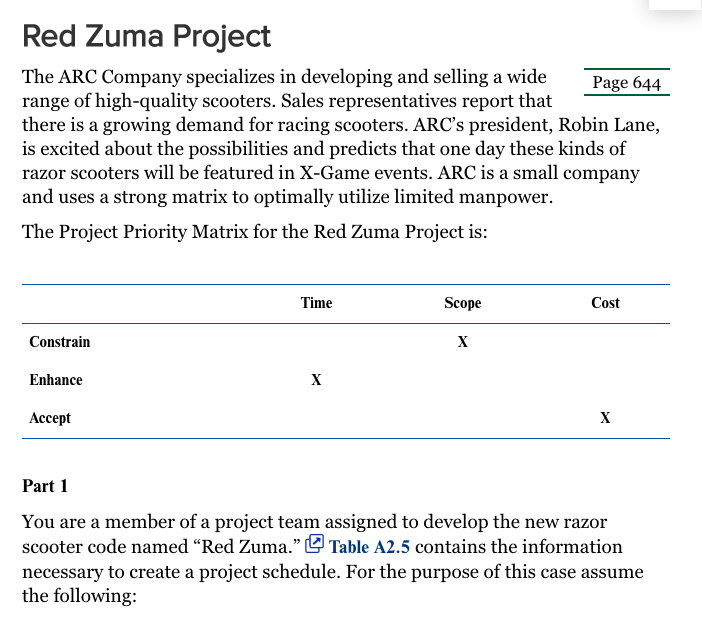Click the X under Time in Enhance row
The height and width of the screenshot is (630, 702).
click(316, 380)
